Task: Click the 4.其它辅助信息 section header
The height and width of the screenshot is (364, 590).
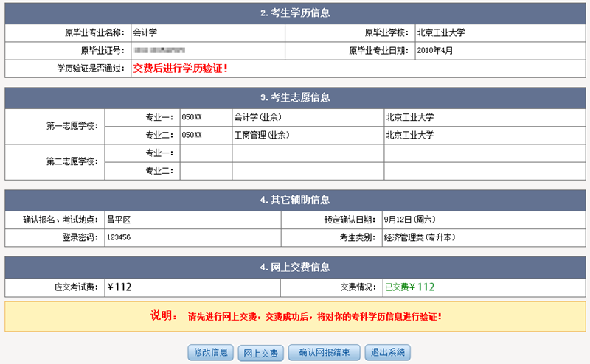Action: pyautogui.click(x=295, y=200)
